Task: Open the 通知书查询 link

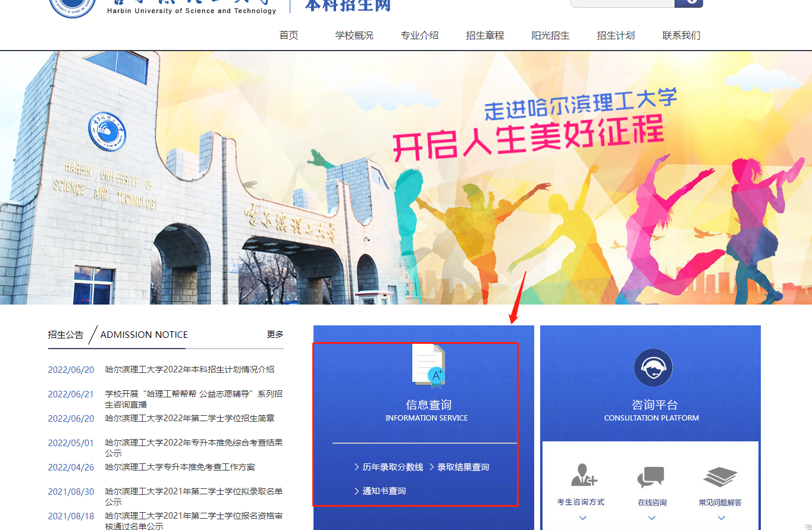Action: [x=384, y=491]
